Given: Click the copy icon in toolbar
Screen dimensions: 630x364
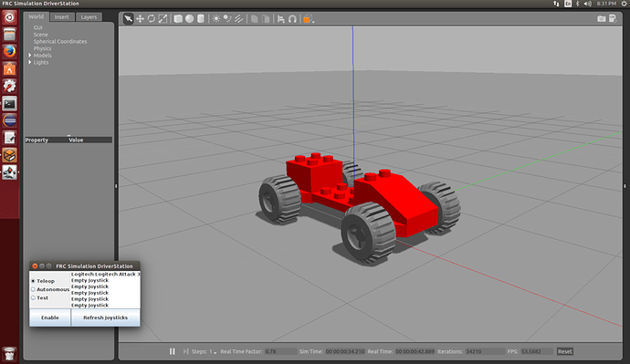Looking at the screenshot, I should coord(255,18).
